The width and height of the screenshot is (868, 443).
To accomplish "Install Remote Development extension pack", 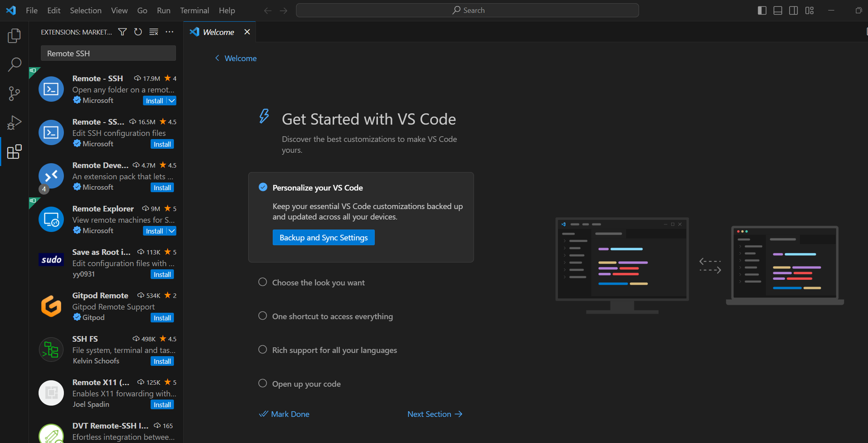I will point(162,187).
